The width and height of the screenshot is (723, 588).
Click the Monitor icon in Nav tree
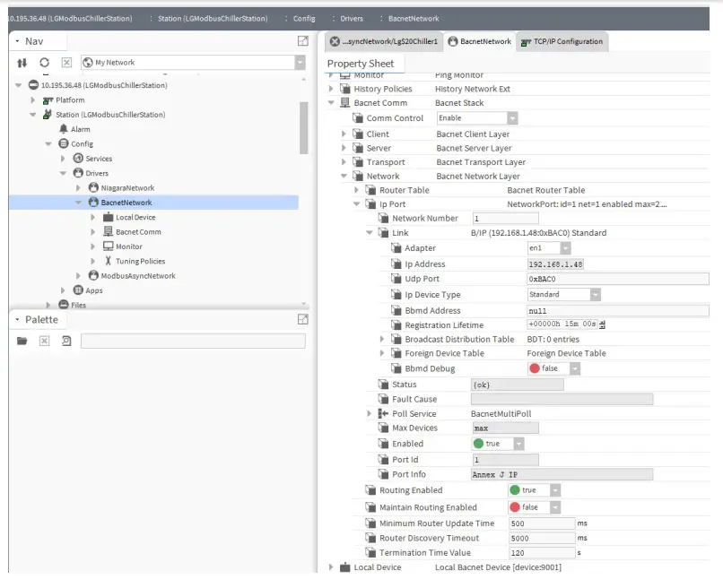(109, 246)
